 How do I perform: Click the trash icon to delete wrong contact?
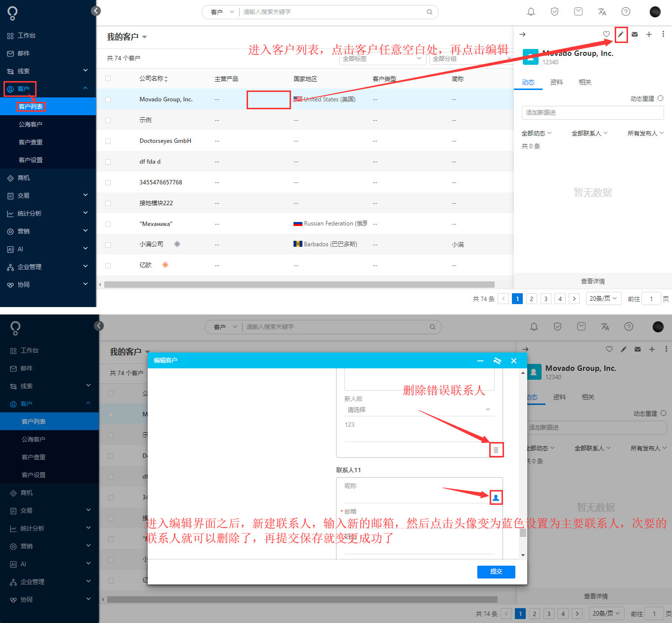[496, 449]
